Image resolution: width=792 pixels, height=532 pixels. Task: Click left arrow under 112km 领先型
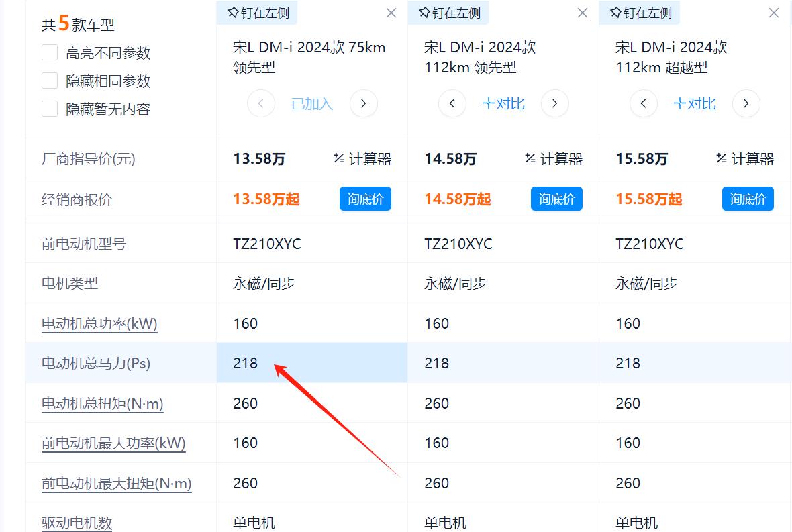[452, 103]
